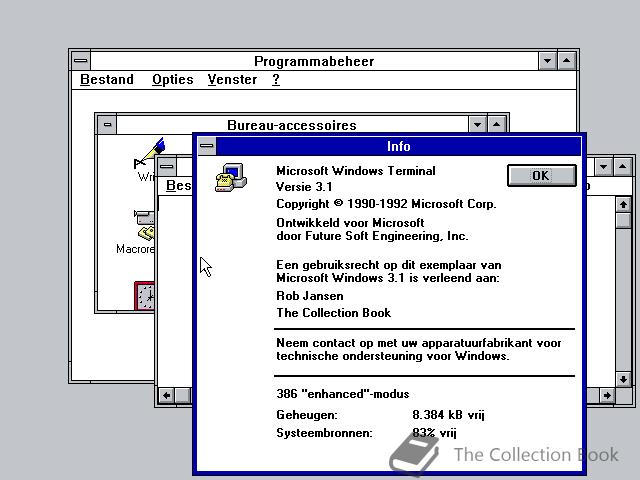The height and width of the screenshot is (480, 640).
Task: Maximize the Bureau-accessoires group window
Action: 496,124
